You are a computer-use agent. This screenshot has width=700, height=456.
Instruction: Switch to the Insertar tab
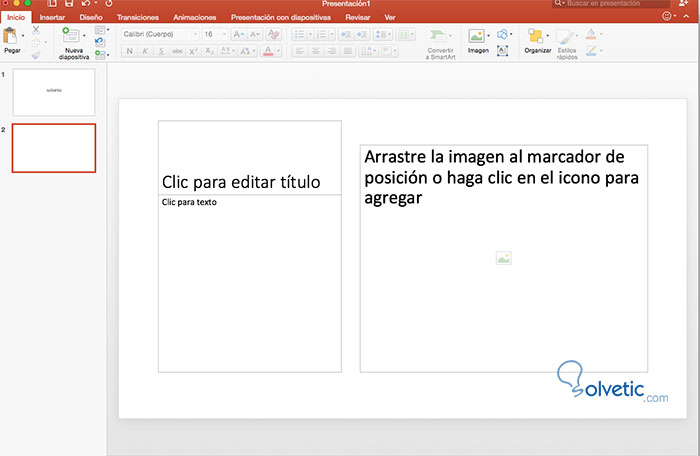coord(52,18)
